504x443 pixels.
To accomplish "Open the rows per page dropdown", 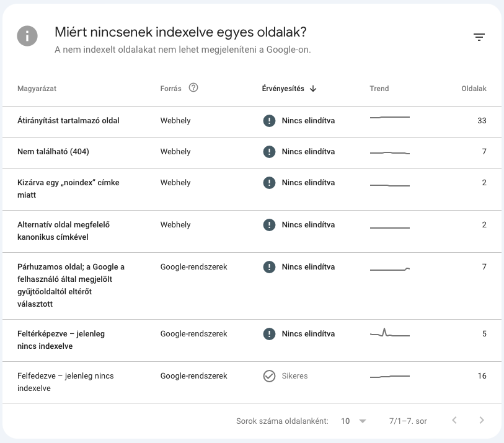I will click(353, 421).
